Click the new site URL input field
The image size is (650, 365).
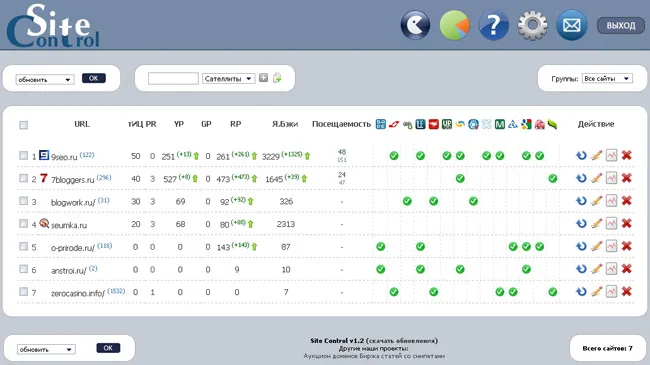point(173,78)
